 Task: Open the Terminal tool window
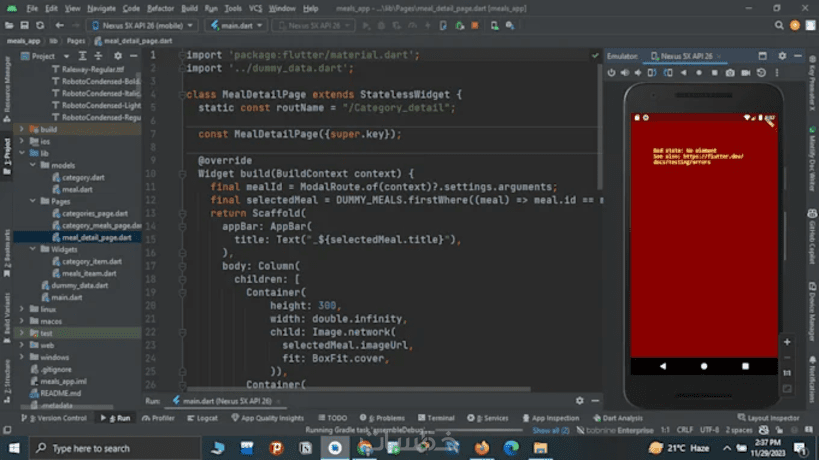(x=436, y=418)
